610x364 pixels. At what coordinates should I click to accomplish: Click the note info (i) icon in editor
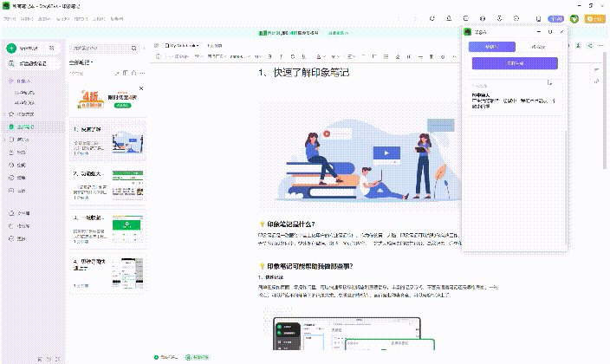pyautogui.click(x=159, y=56)
